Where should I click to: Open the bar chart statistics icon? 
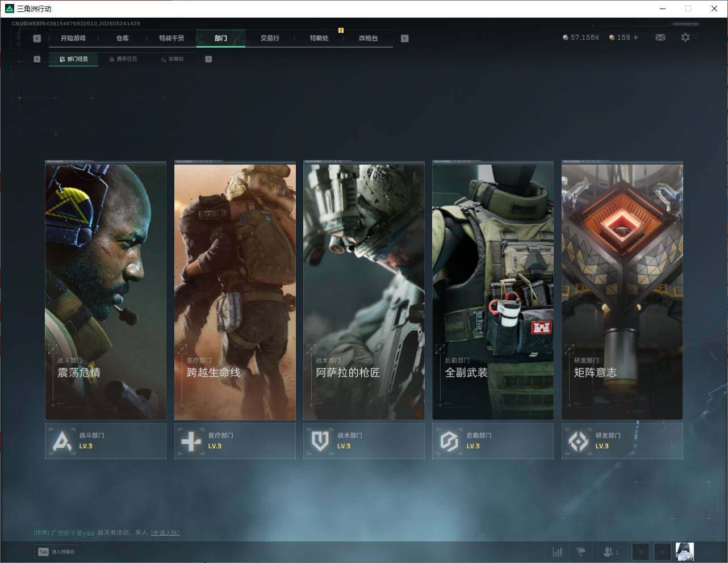pyautogui.click(x=558, y=552)
